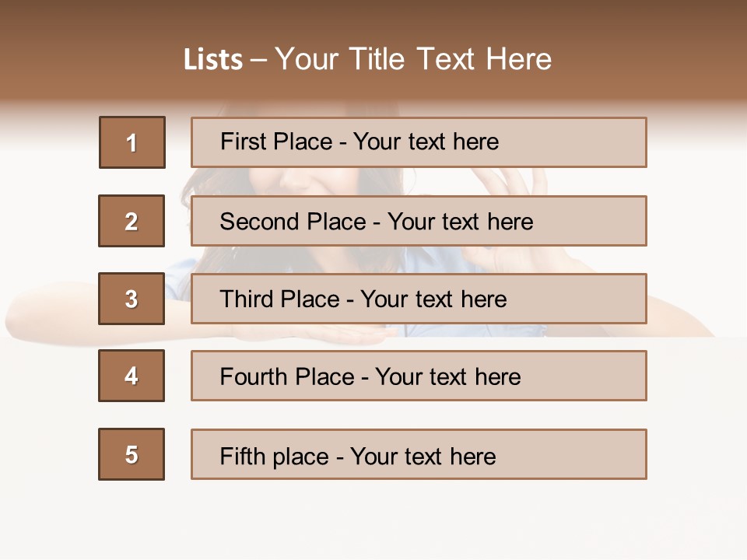Screen dimensions: 747x560
Task: Select the "Third Place - Your text here" bar
Action: coord(419,299)
